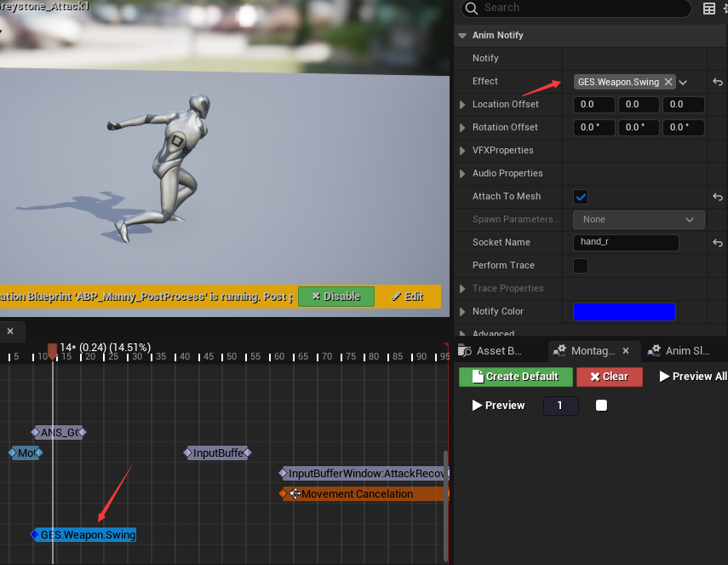The image size is (728, 565).
Task: Expand Audio Properties section
Action: 462,174
